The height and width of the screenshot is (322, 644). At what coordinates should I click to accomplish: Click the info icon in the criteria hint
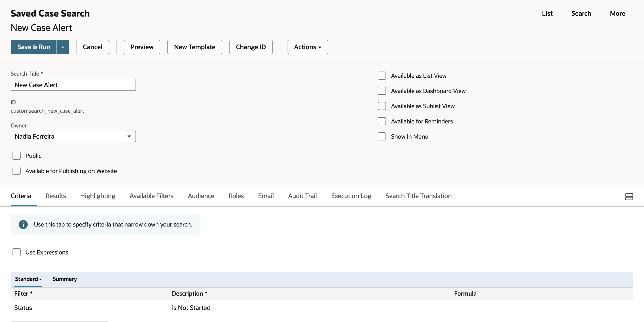23,224
